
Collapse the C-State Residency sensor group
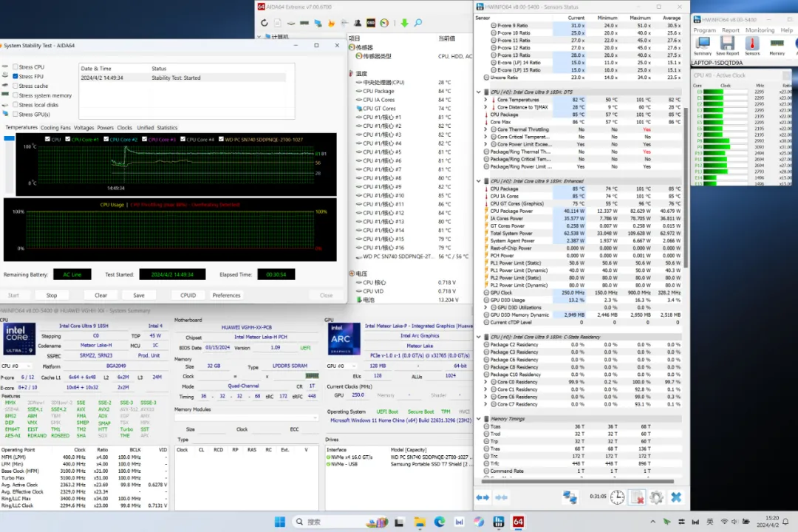point(479,337)
